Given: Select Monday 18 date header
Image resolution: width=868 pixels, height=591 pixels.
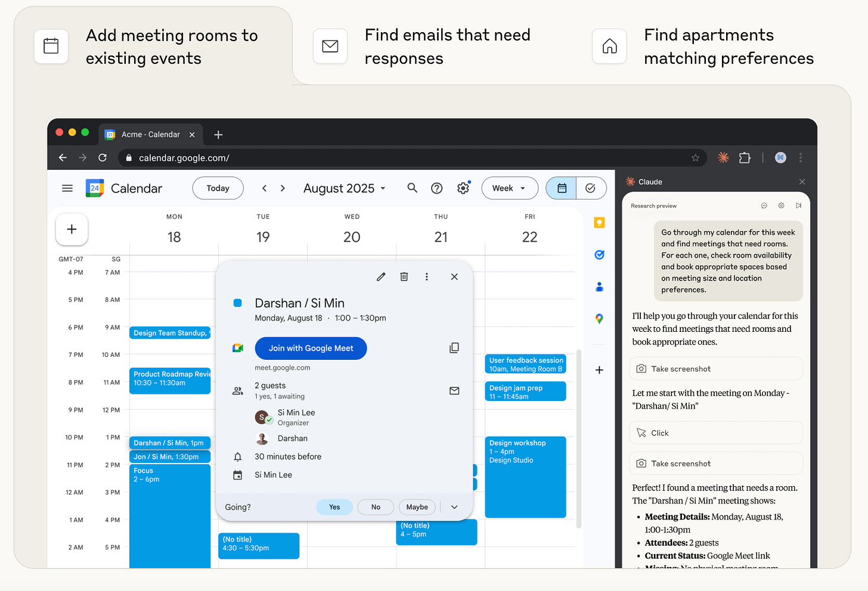Looking at the screenshot, I should coord(174,237).
